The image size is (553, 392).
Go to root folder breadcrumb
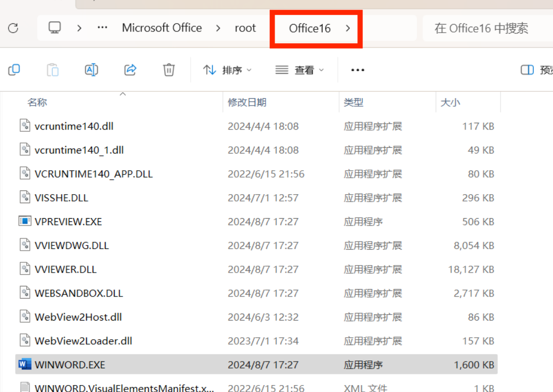[245, 28]
